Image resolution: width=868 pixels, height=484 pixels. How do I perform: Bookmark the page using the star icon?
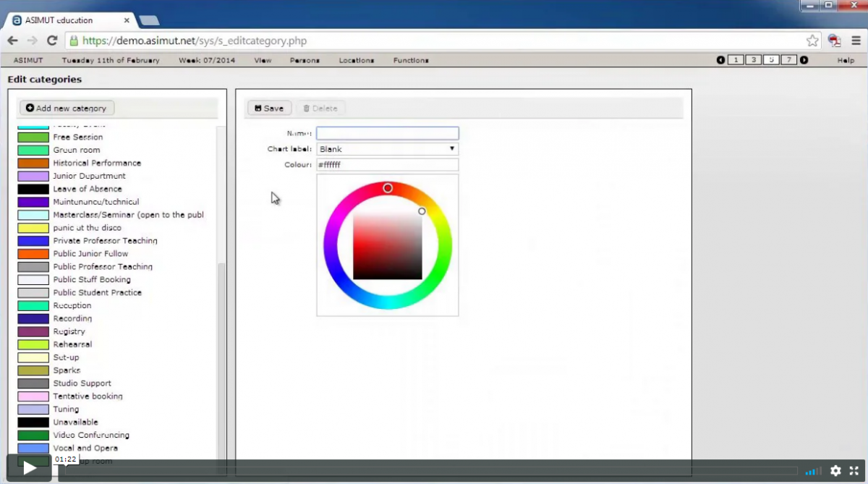coord(812,41)
